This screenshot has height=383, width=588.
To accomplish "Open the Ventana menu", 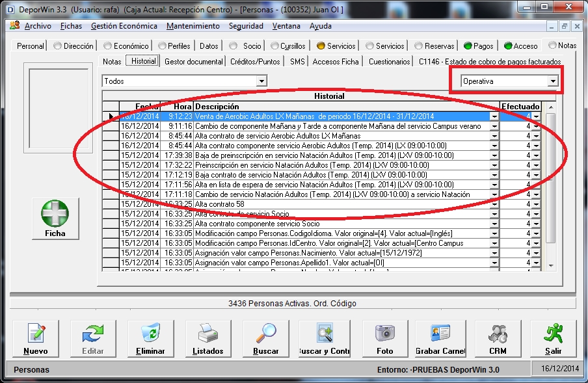I will pyautogui.click(x=286, y=26).
